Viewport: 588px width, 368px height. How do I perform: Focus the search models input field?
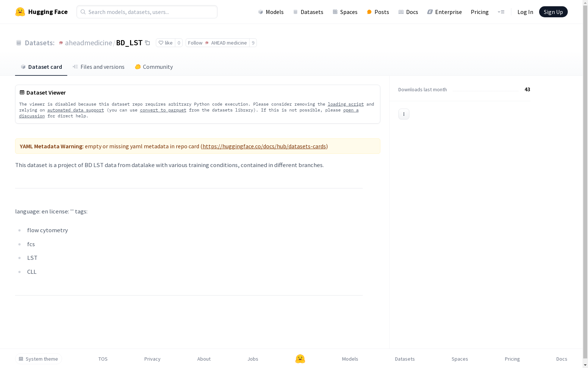pyautogui.click(x=147, y=12)
